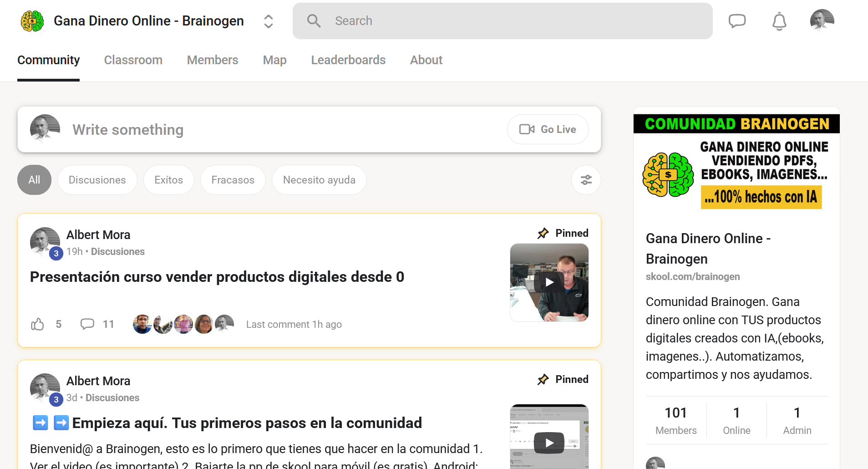Click the search magnifier icon
Viewport: 868px width, 469px height.
pyautogui.click(x=314, y=21)
